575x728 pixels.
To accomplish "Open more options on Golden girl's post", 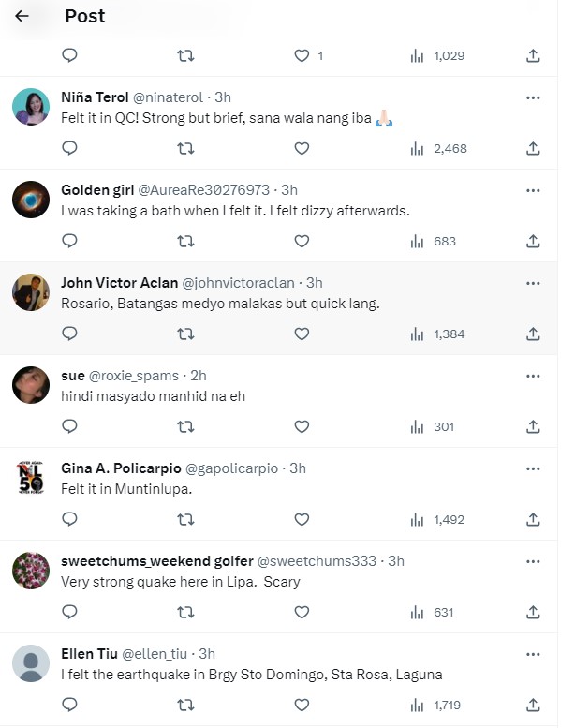I will [533, 190].
